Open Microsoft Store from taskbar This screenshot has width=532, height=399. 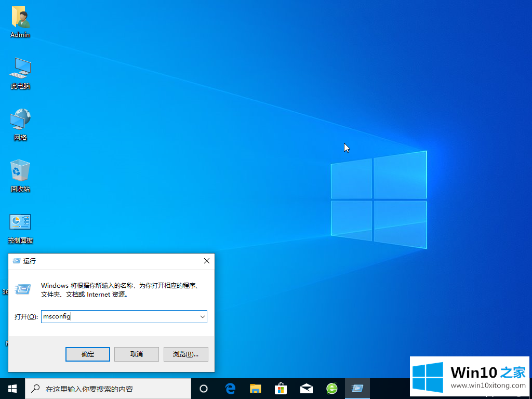click(281, 389)
